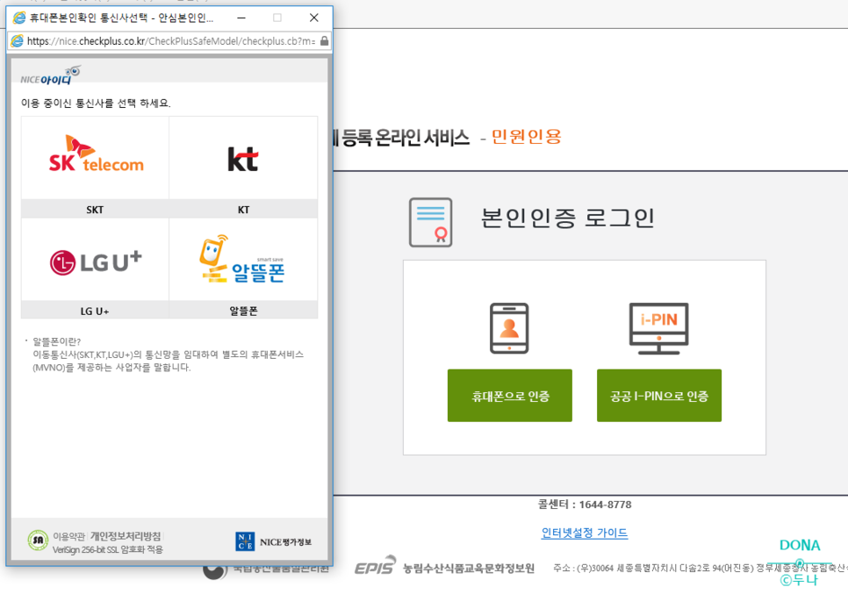Click 농림수산식품교육문화정보원 footer text
The width and height of the screenshot is (848, 616).
tap(469, 568)
